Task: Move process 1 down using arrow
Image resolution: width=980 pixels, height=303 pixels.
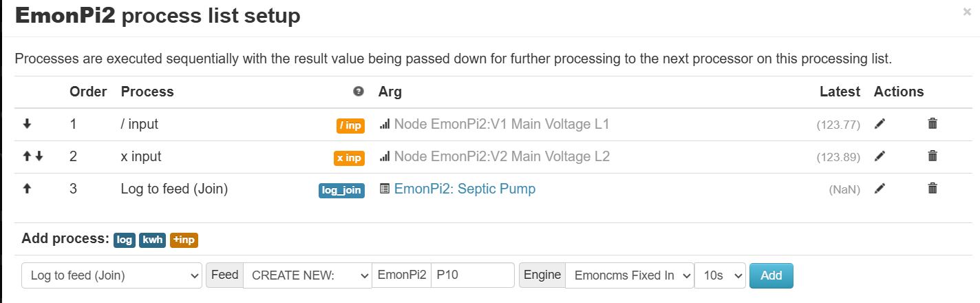Action: (28, 124)
